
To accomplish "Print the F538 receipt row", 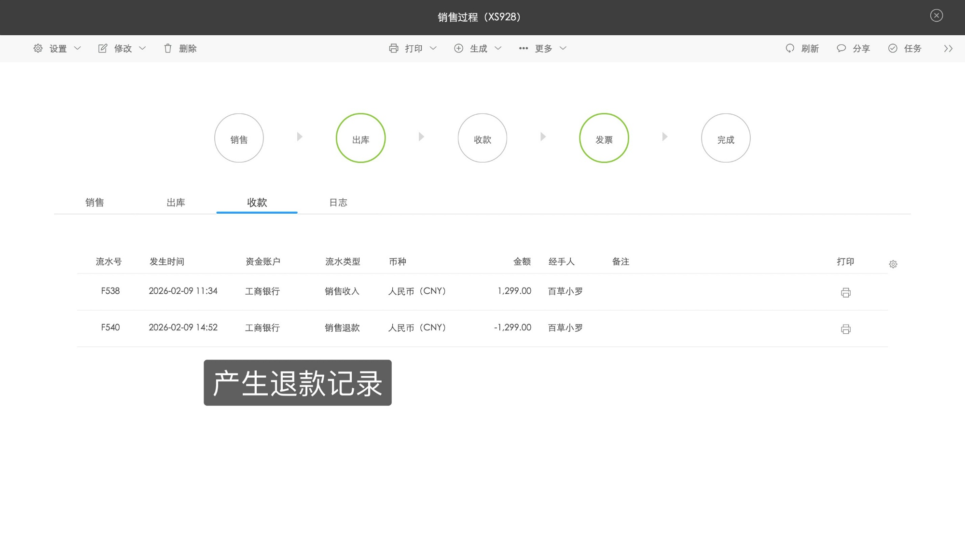I will pyautogui.click(x=846, y=292).
